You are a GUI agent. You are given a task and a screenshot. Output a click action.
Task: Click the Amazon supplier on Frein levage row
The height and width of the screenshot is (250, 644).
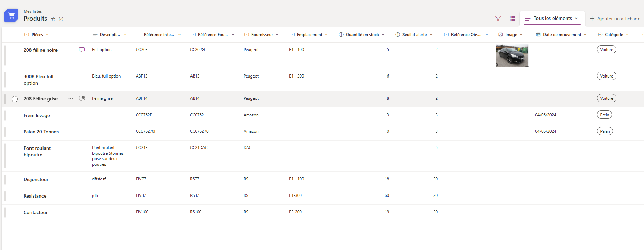251,115
